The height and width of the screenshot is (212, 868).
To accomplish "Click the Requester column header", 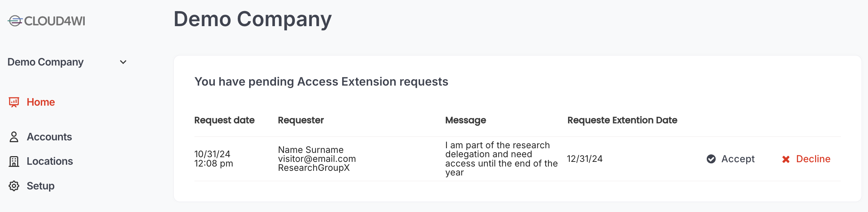I will 301,120.
